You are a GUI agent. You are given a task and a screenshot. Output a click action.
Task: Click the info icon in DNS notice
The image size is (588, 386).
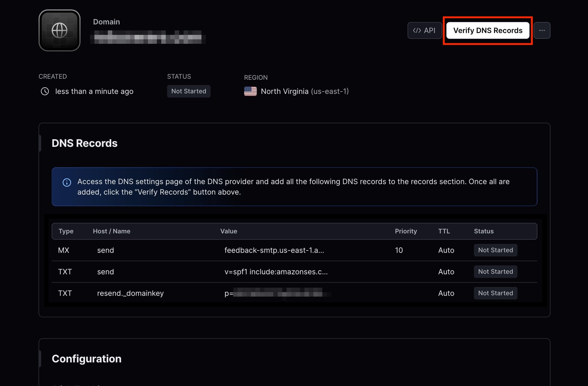[x=67, y=183]
